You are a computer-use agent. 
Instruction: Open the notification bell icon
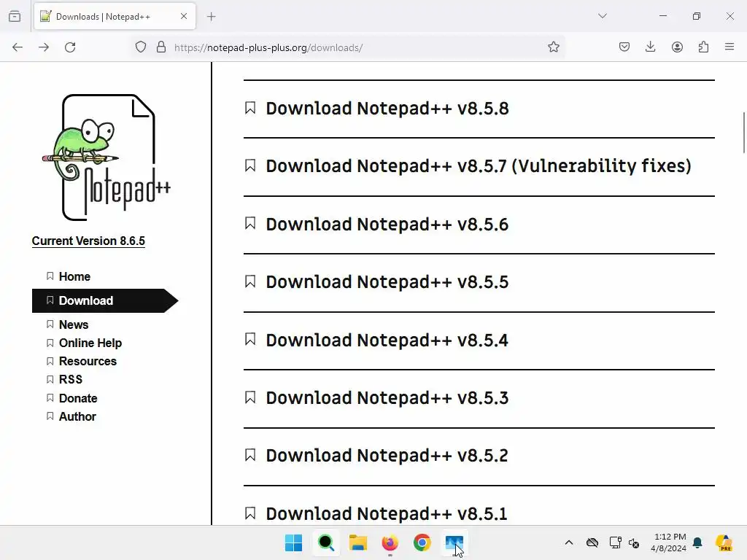pyautogui.click(x=697, y=542)
